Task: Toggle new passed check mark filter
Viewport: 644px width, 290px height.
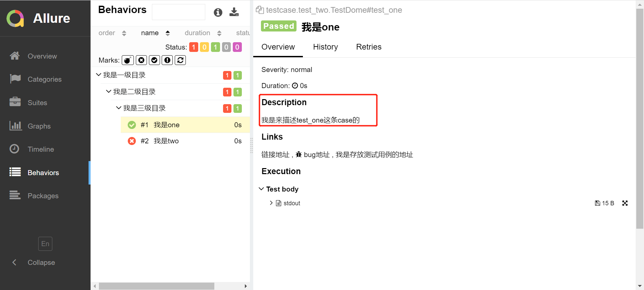Action: tap(154, 60)
